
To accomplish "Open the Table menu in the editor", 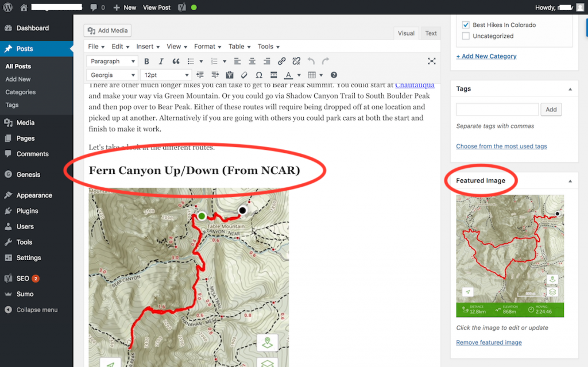I will pyautogui.click(x=239, y=47).
